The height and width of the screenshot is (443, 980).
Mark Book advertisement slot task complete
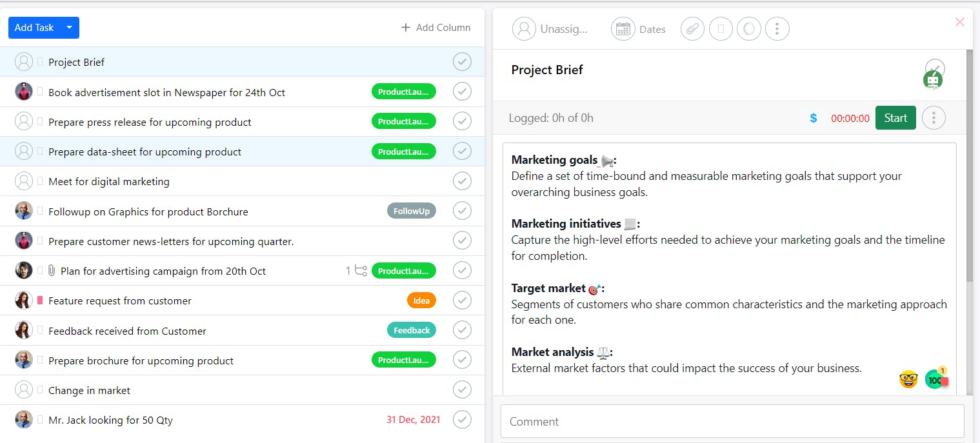pos(462,92)
